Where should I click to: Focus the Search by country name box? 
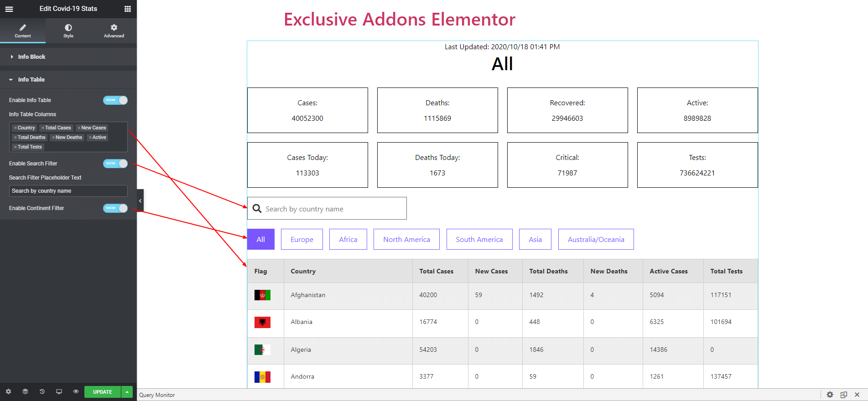[x=327, y=208]
